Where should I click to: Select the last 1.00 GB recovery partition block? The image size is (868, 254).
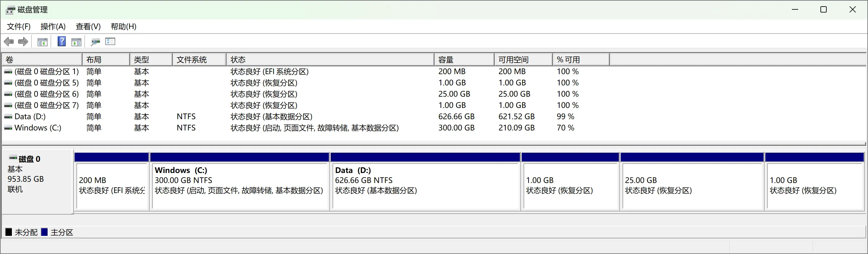[815, 186]
